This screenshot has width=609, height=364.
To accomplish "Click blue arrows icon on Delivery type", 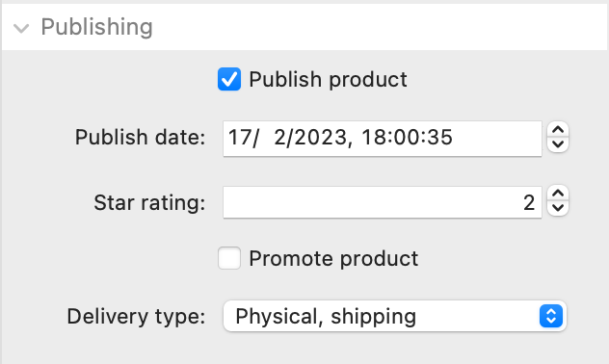I will tap(551, 316).
